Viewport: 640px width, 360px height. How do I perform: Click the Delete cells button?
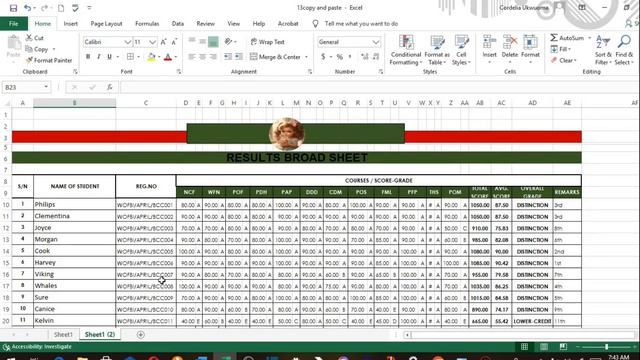point(509,49)
